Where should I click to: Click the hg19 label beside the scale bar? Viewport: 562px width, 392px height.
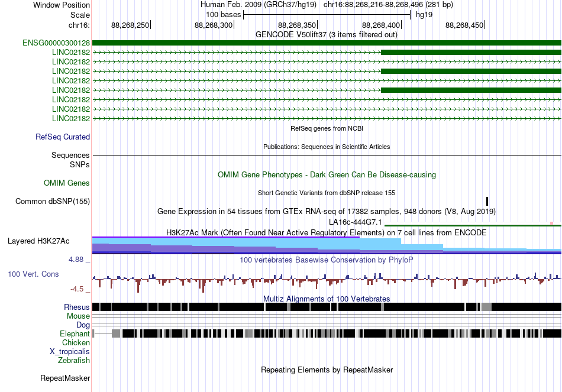[424, 15]
